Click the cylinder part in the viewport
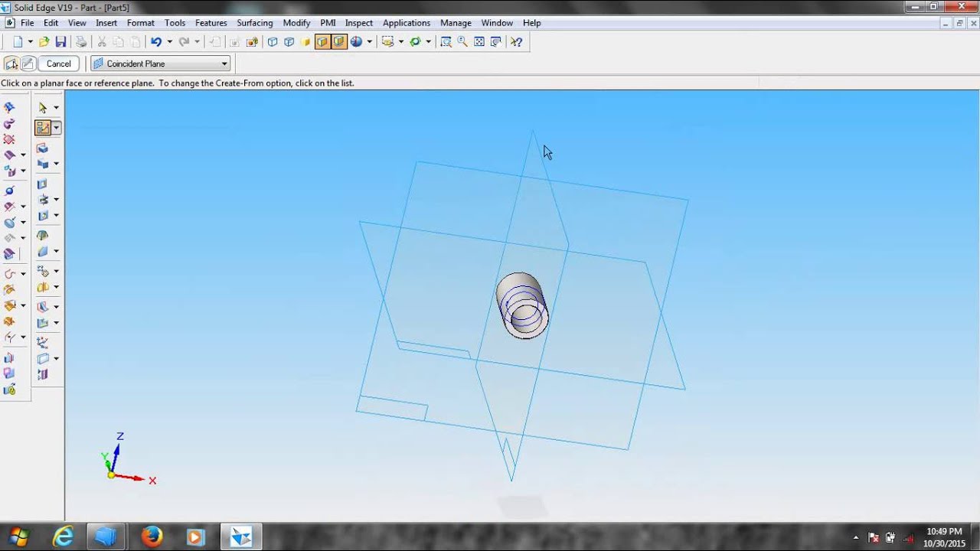980x551 pixels. coord(522,305)
